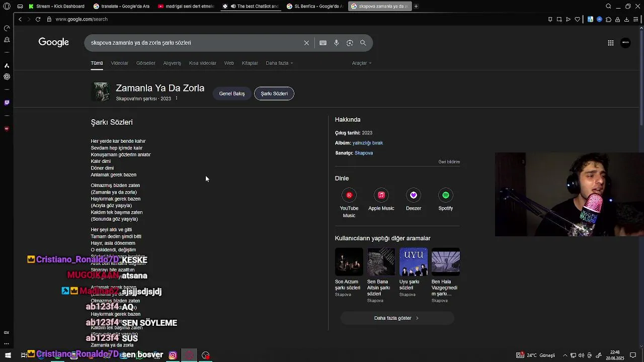Open YouTube Music listening option

pyautogui.click(x=349, y=203)
